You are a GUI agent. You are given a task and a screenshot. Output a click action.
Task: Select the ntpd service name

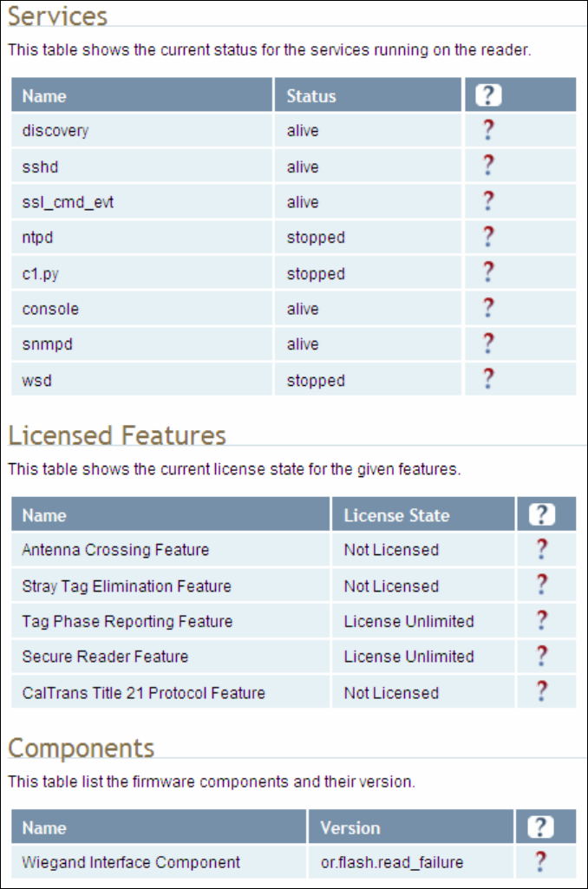pyautogui.click(x=37, y=238)
